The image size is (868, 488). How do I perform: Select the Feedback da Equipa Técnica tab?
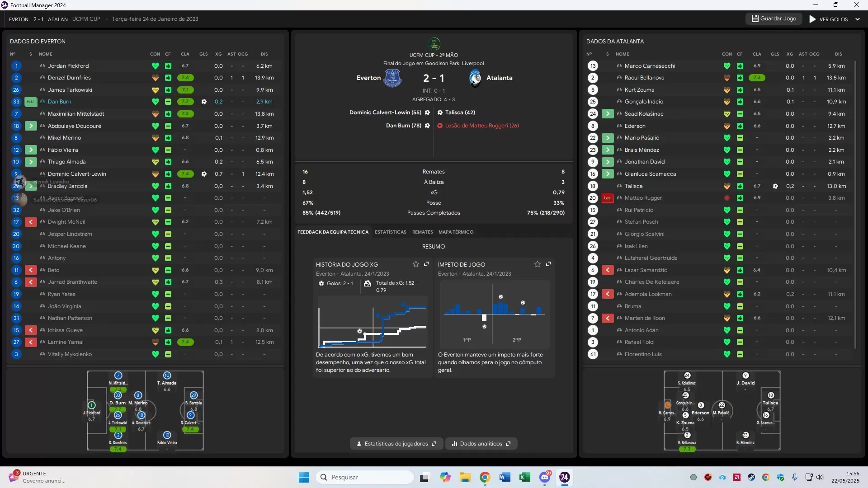(333, 232)
